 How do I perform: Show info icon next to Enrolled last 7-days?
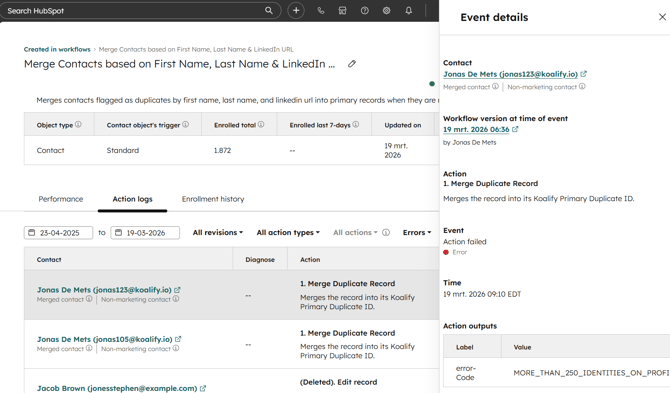[356, 124]
